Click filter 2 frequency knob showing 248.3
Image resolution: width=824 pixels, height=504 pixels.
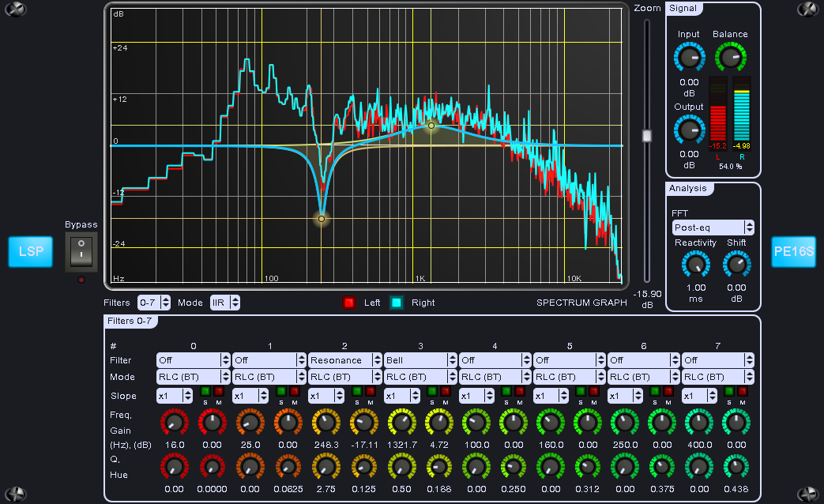325,423
